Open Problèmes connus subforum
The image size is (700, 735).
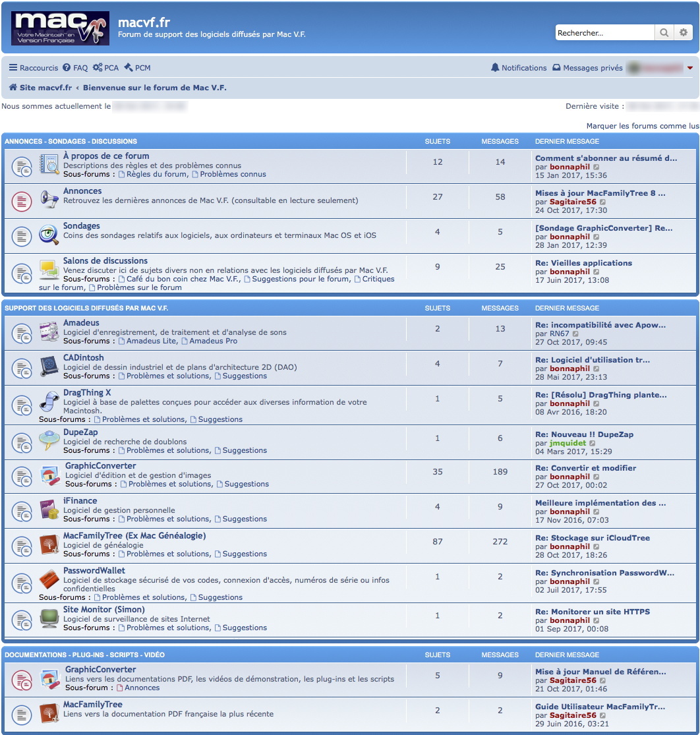[229, 174]
